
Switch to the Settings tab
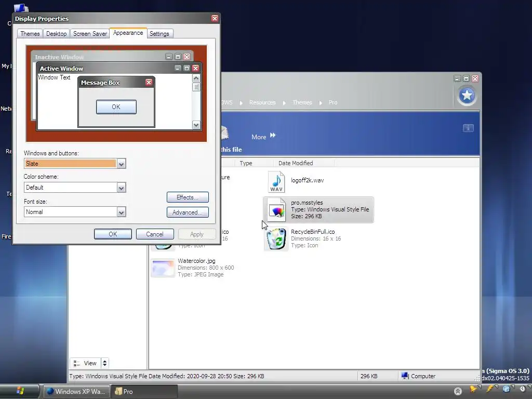[x=159, y=34]
